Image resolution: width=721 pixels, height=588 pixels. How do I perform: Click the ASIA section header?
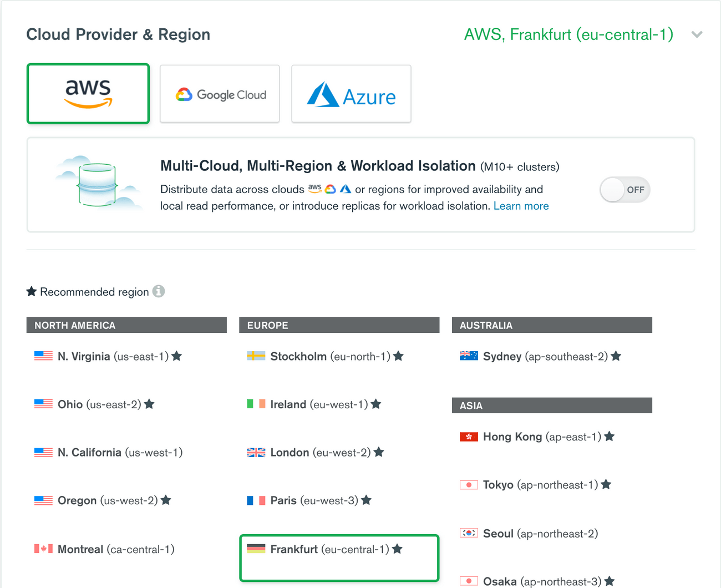[x=552, y=405]
